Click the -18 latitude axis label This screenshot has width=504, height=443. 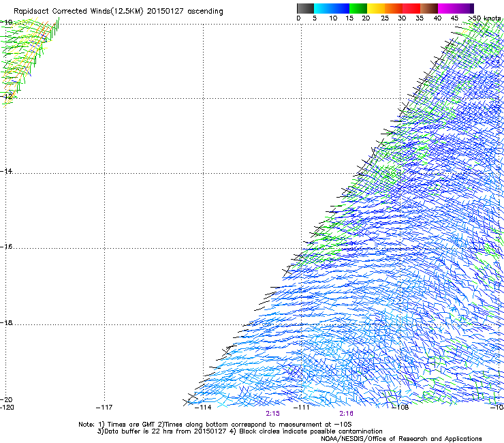click(x=6, y=322)
